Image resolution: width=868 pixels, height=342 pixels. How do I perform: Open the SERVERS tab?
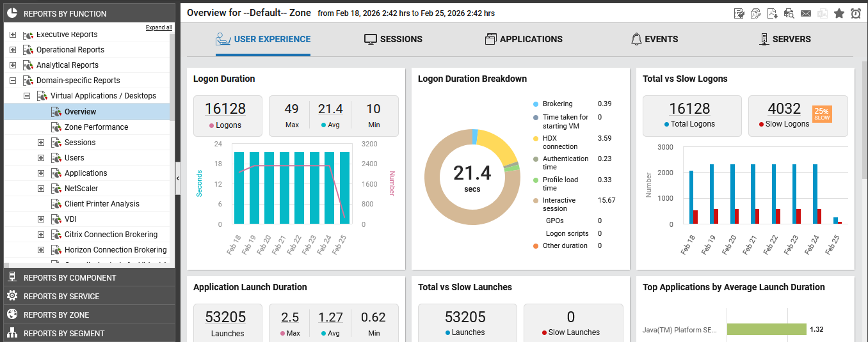(x=784, y=39)
